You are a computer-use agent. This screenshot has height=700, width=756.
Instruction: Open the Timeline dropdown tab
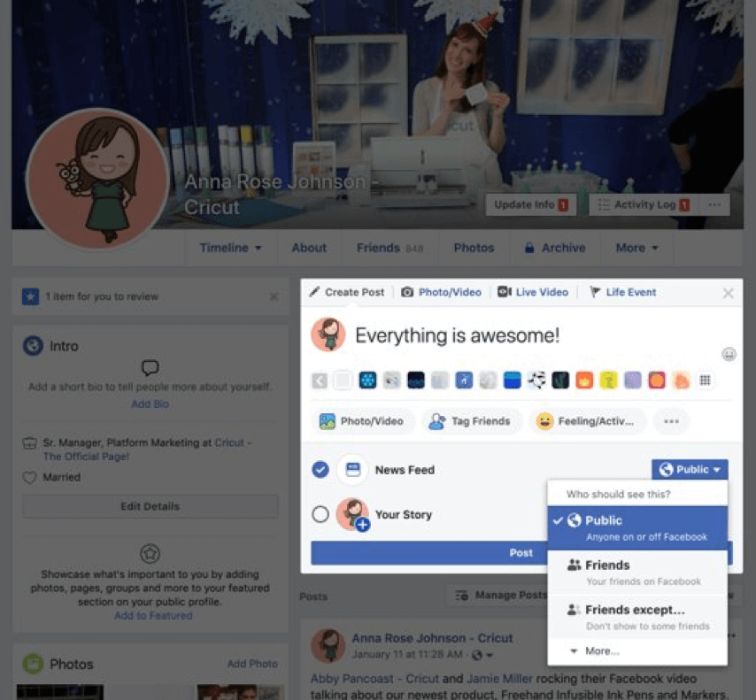(x=230, y=248)
